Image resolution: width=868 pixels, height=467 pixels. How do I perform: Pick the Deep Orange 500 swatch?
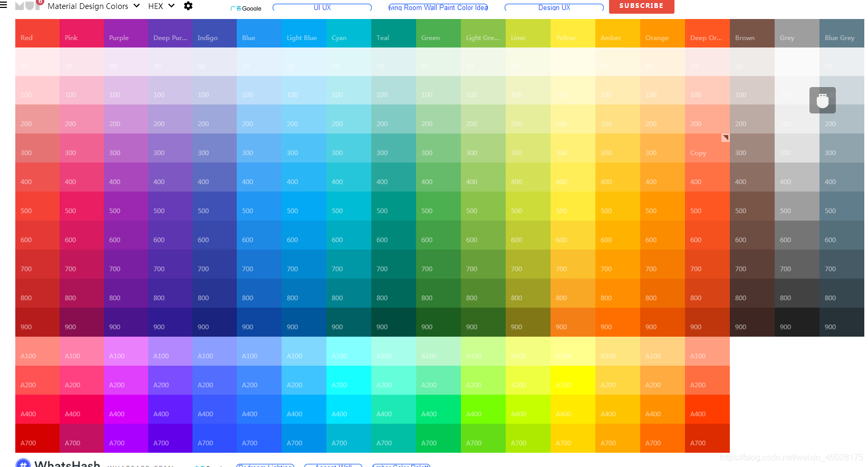click(x=707, y=206)
